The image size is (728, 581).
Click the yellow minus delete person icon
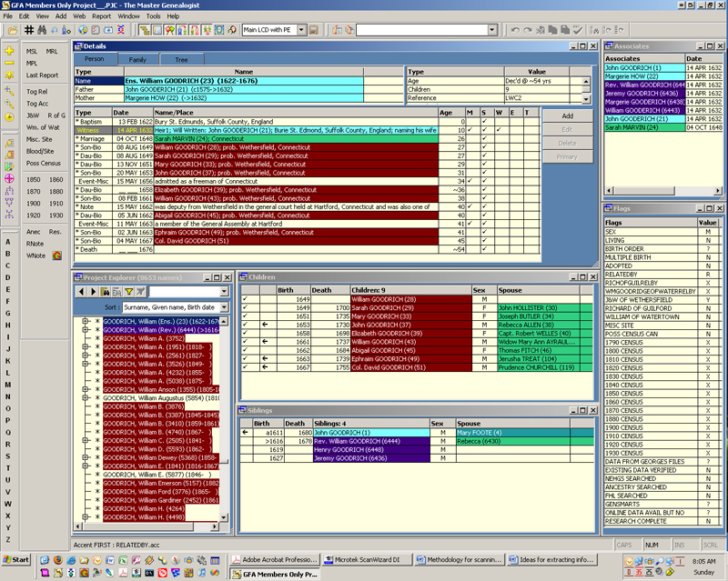9,63
